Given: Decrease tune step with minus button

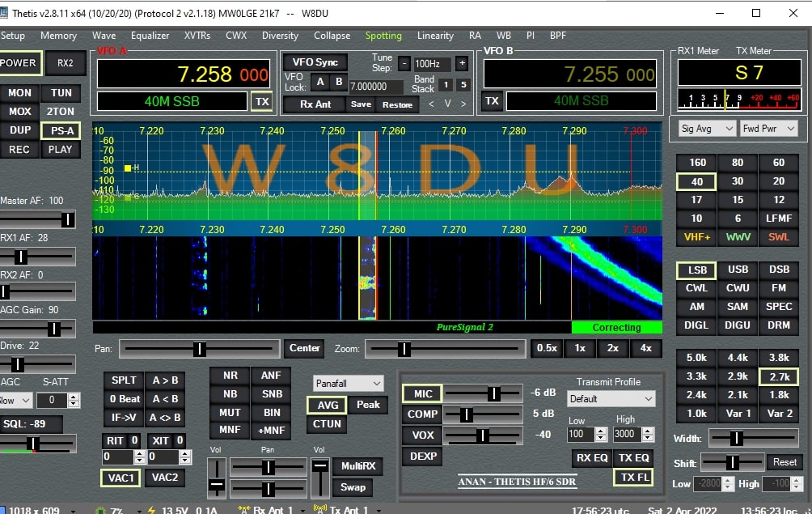Looking at the screenshot, I should (404, 64).
